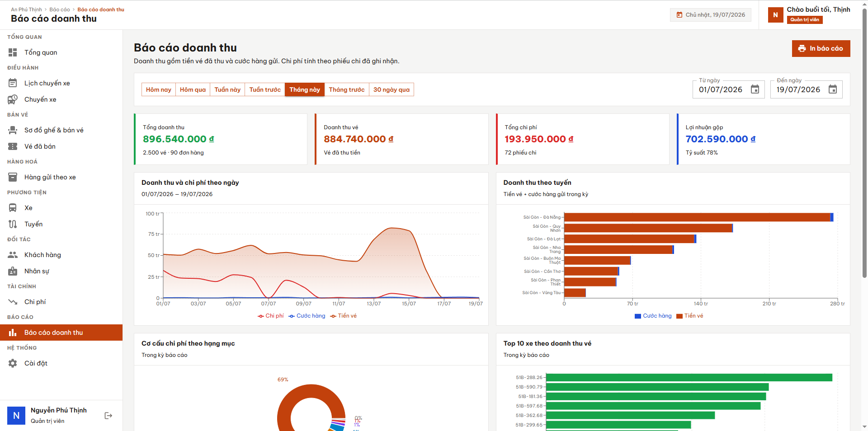Click the Nhân sự badge icon
868x431 pixels.
point(13,271)
